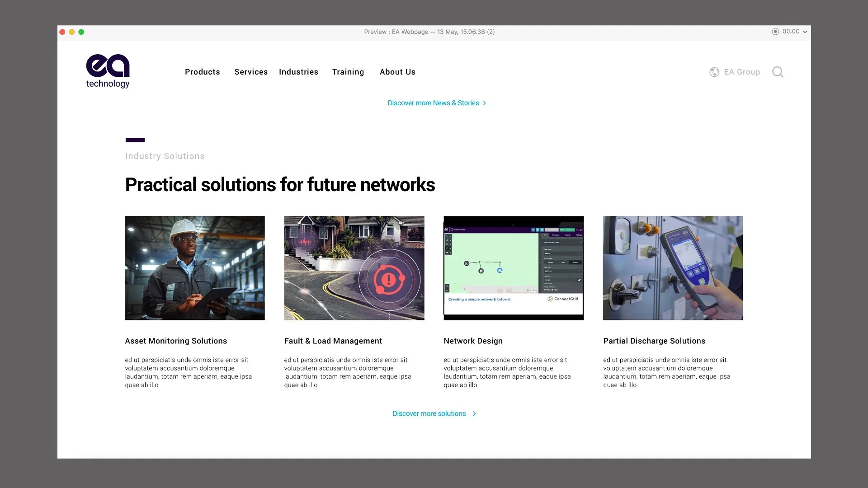Image resolution: width=868 pixels, height=488 pixels.
Task: Click chevron next to Discover more solutions
Action: click(x=474, y=413)
